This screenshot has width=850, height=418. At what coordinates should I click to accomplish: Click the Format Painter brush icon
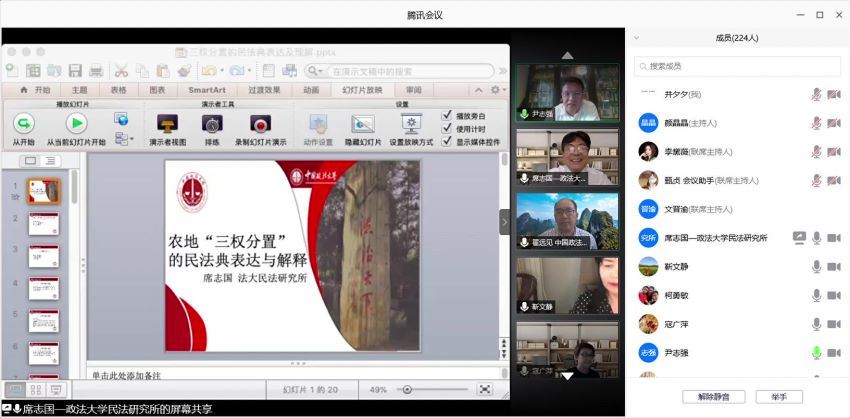[184, 70]
